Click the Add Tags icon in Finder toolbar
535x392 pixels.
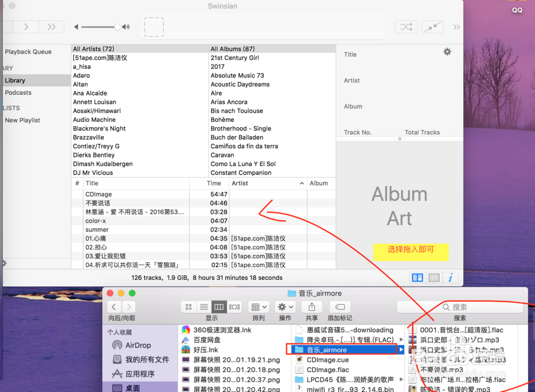[339, 306]
